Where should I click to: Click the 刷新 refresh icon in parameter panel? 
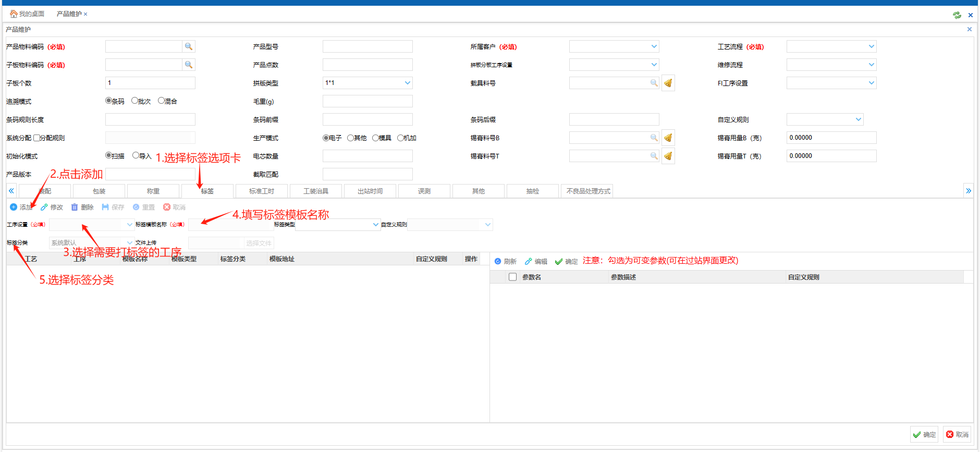pyautogui.click(x=498, y=262)
